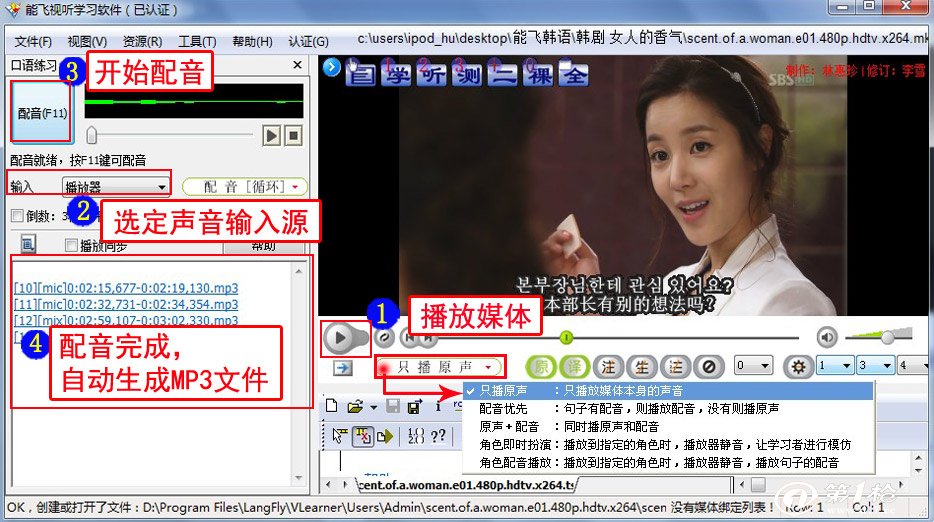Select the 听 (listen) mode icon
This screenshot has height=522, width=934.
(432, 74)
